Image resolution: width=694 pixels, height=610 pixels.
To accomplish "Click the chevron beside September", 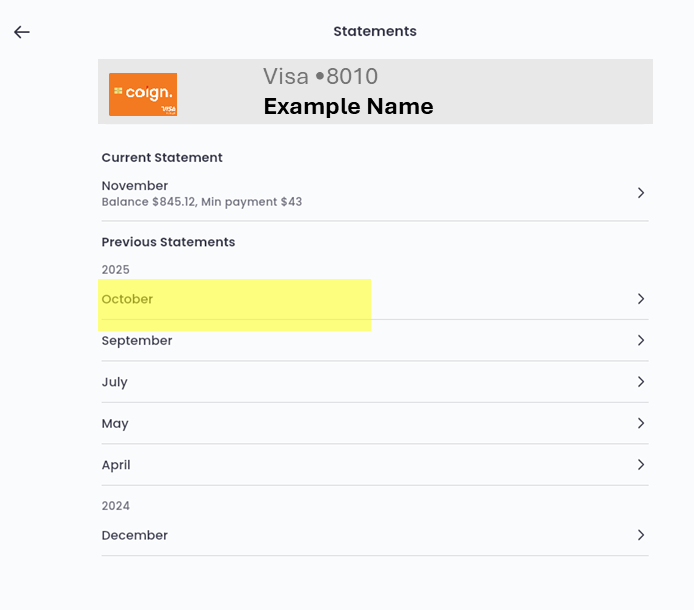I will 641,341.
